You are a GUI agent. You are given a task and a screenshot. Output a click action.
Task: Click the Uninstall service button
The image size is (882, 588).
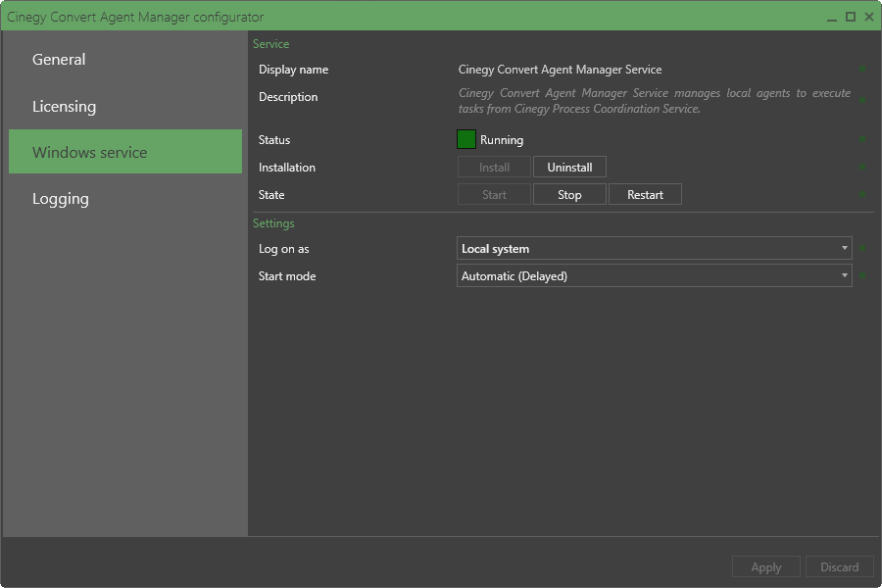click(569, 168)
